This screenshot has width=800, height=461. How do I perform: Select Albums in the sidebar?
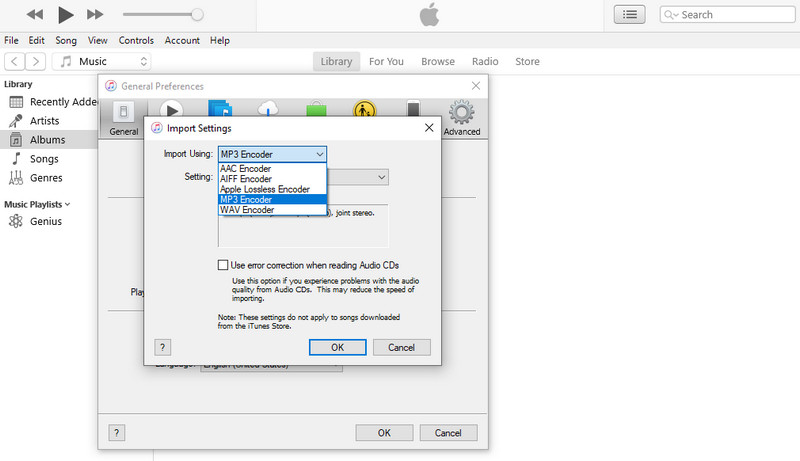click(x=49, y=140)
